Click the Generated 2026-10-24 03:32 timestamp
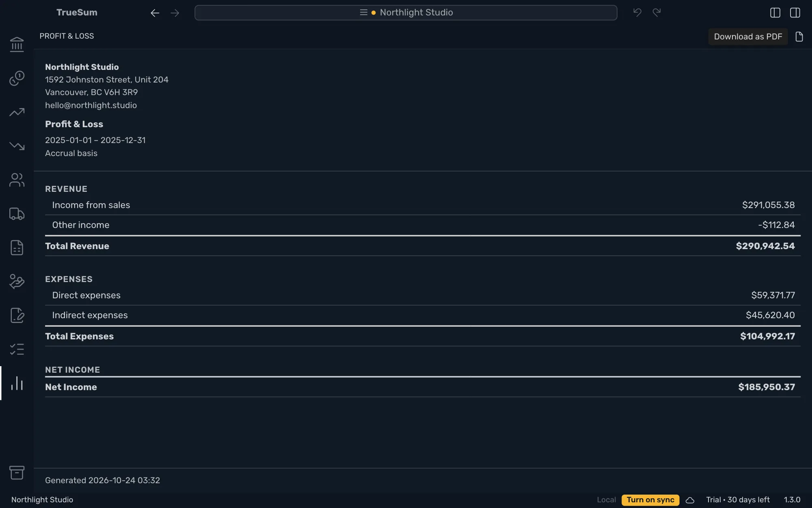This screenshot has height=508, width=812. pos(102,480)
